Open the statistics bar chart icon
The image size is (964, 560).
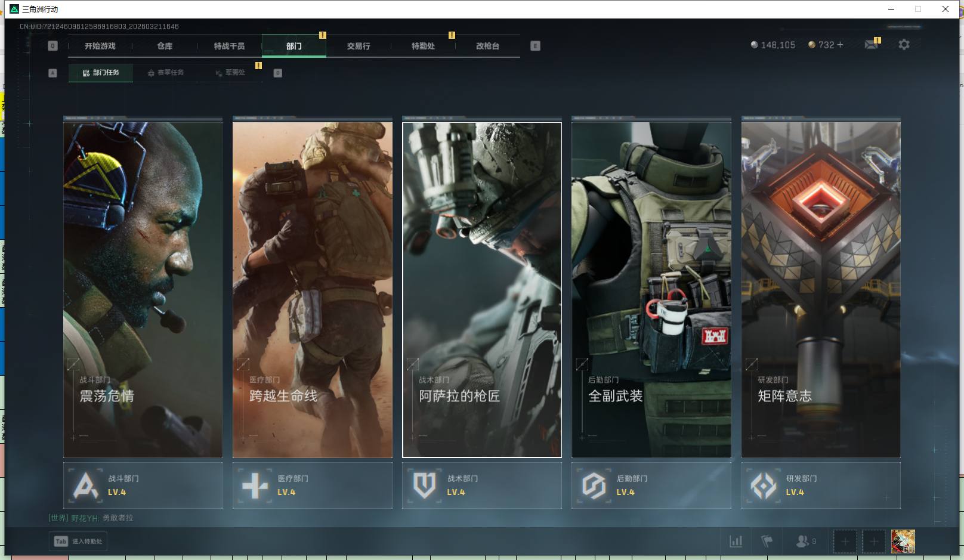[x=736, y=542]
